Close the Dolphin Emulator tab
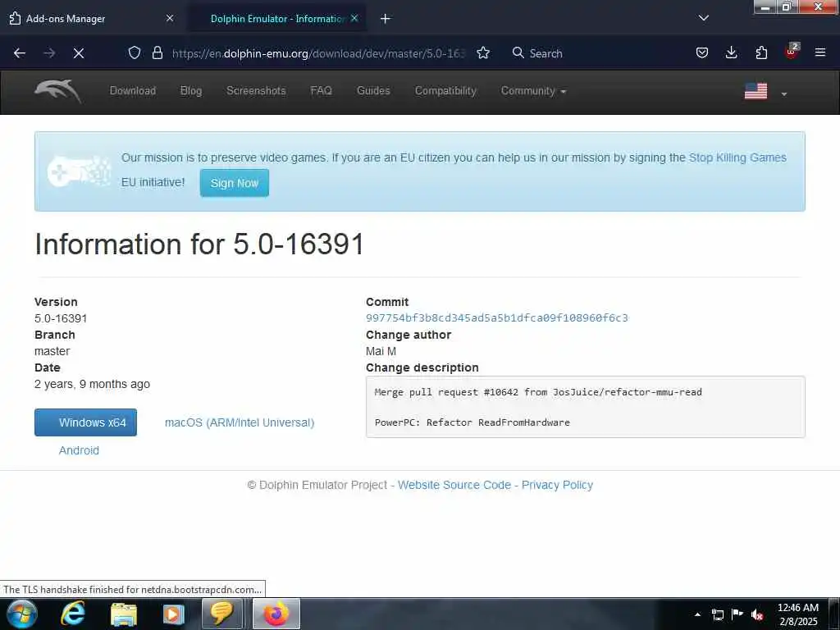Screen dimensions: 840x630 coord(354,18)
